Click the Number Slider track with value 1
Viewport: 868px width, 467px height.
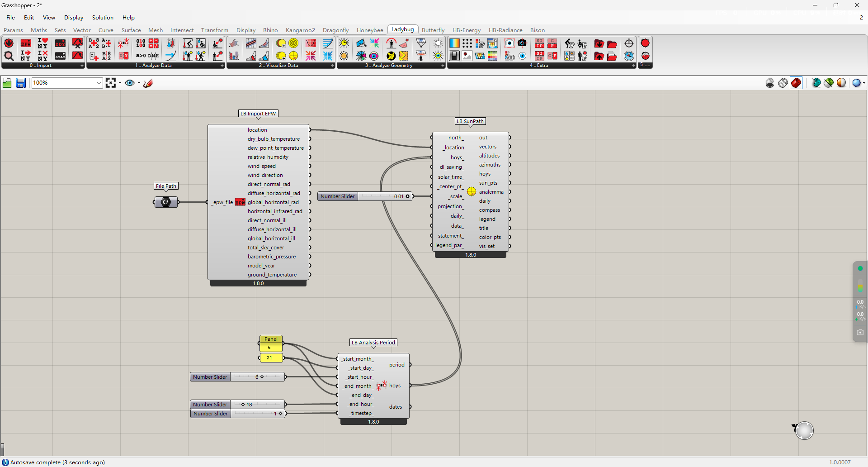(258, 414)
